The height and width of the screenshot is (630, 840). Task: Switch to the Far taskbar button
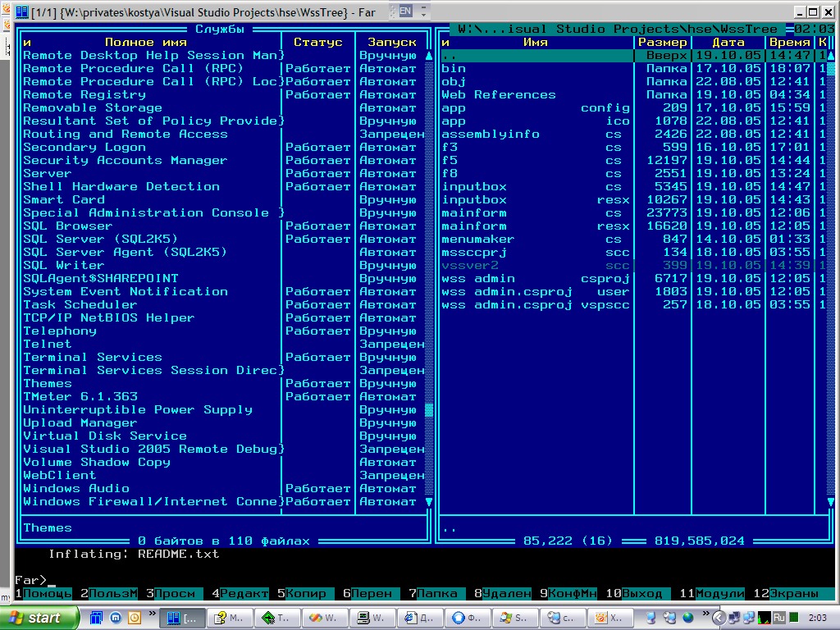coord(182,619)
